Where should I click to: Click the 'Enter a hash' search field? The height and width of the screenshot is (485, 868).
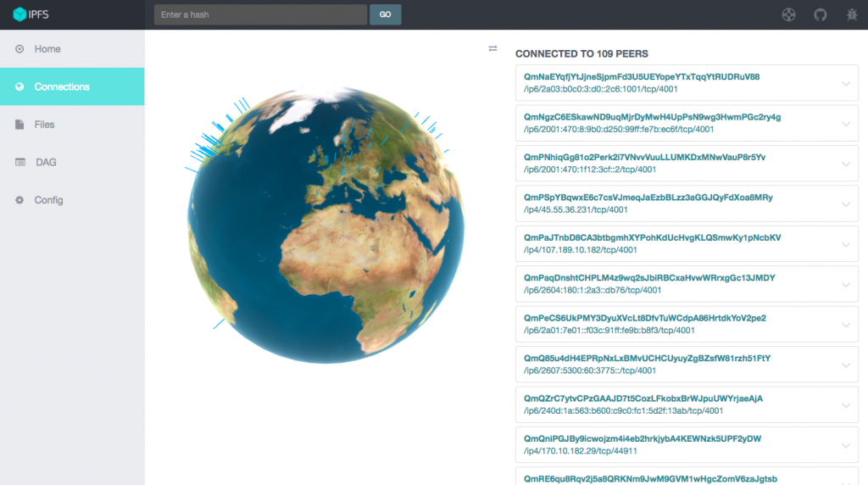[x=260, y=14]
